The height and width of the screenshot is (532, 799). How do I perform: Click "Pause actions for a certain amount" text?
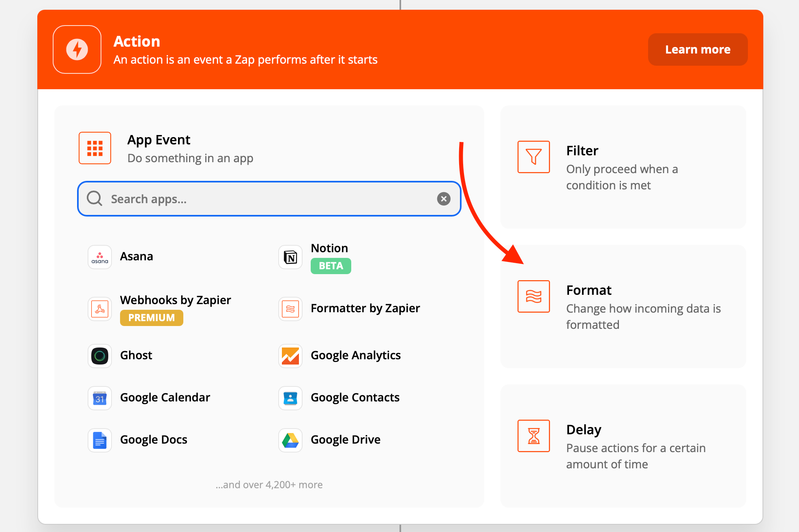click(x=636, y=456)
